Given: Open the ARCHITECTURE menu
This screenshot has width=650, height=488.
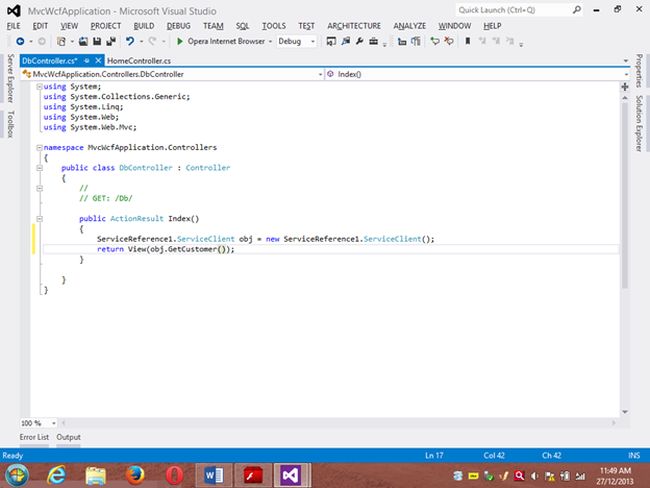Looking at the screenshot, I should [x=353, y=25].
